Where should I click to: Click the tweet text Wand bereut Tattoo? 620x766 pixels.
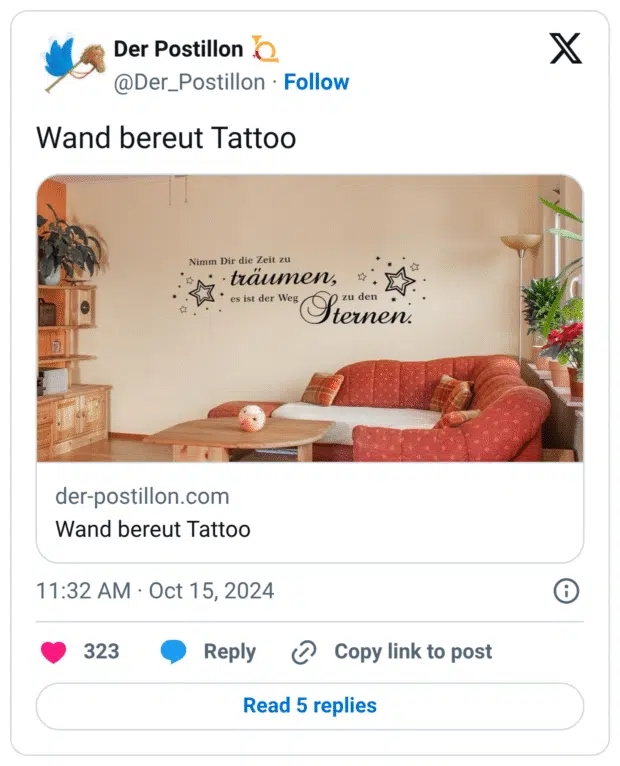pos(166,138)
